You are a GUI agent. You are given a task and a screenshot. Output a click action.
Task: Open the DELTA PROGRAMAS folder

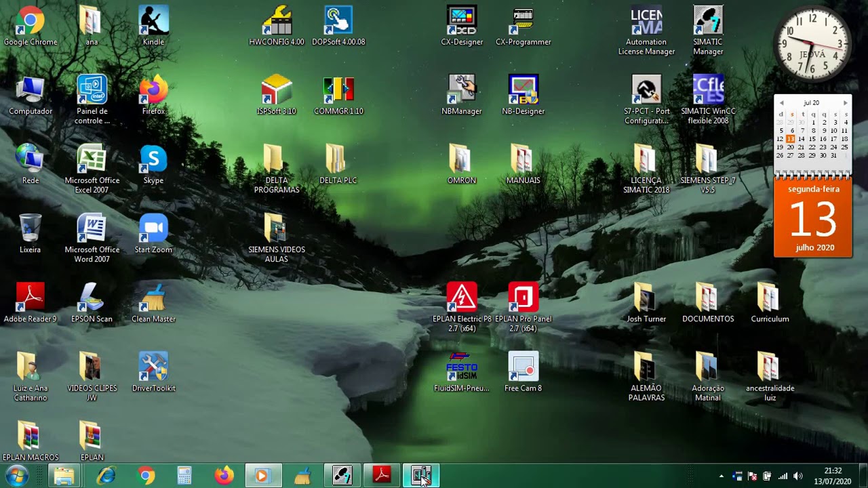(x=277, y=169)
